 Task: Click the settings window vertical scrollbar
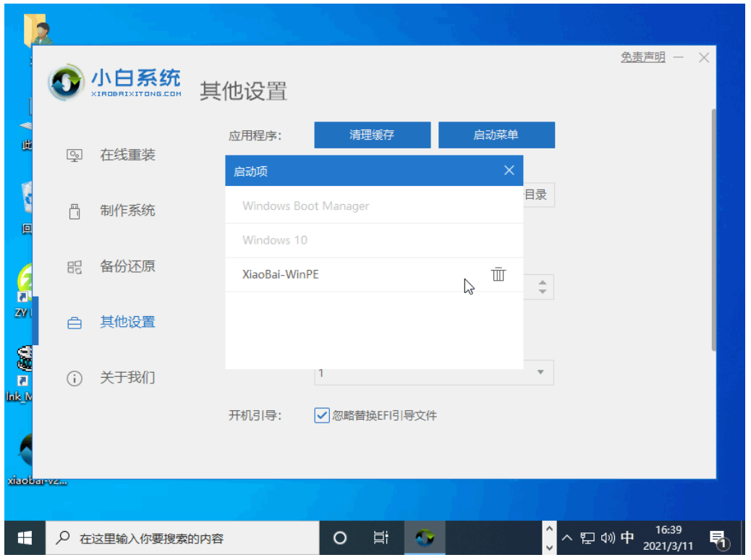[713, 232]
